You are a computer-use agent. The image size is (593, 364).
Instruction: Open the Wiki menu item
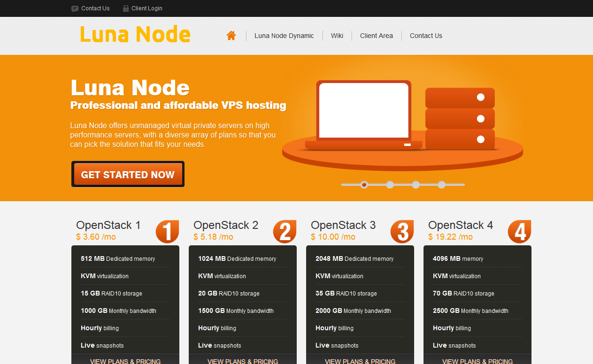tap(337, 36)
